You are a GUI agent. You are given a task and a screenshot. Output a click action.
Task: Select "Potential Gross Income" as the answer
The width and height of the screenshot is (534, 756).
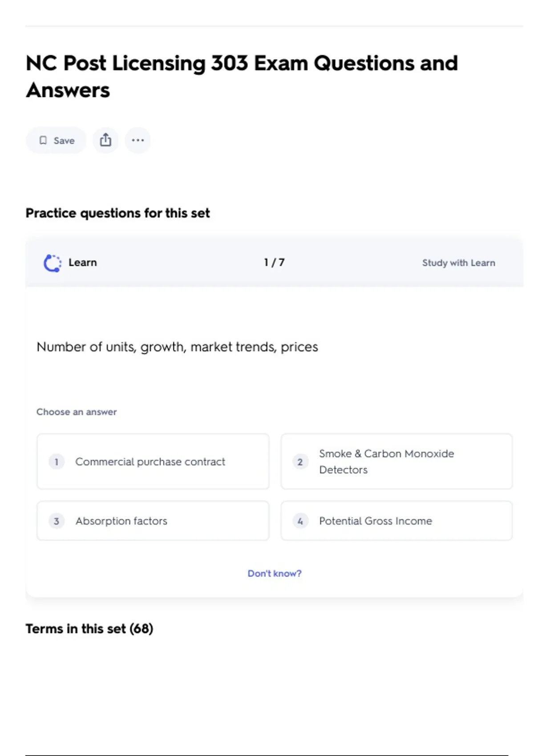pos(376,521)
